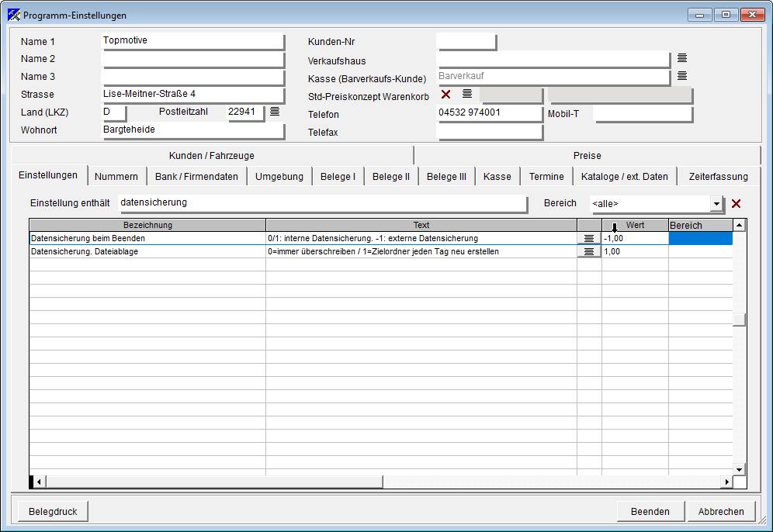Open list button for Datensicherung. Dateiablage row

[x=588, y=252]
